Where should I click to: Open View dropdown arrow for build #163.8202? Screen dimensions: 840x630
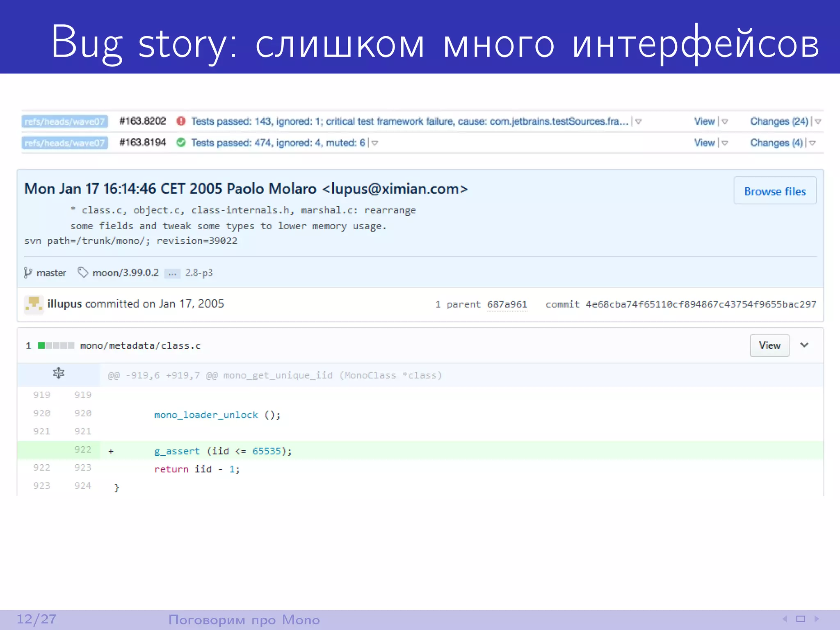[x=725, y=121]
